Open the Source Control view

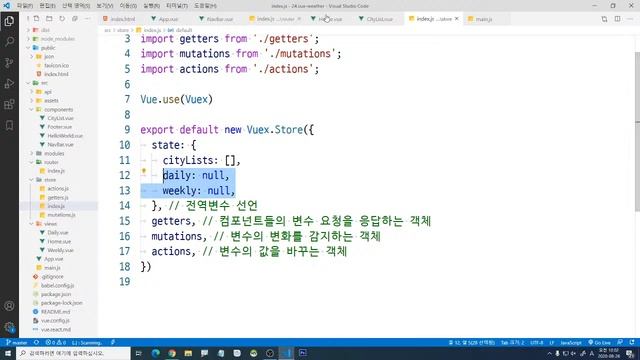(x=9, y=62)
